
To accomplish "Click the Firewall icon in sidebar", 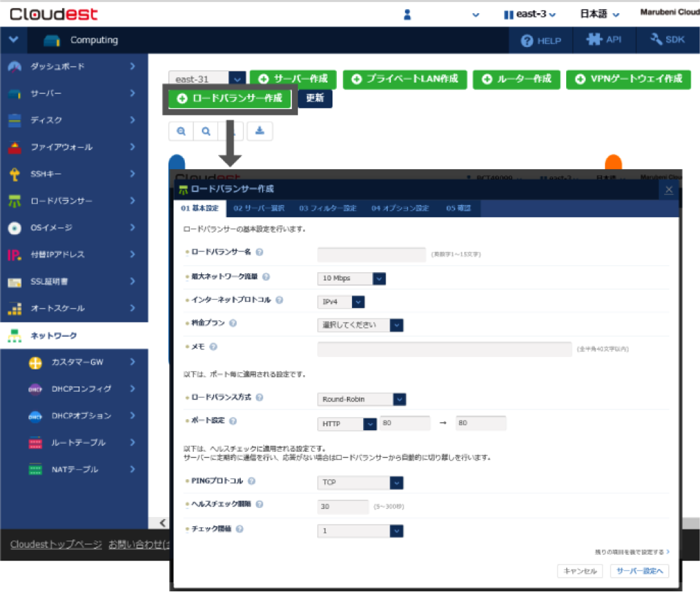I will click(x=14, y=148).
